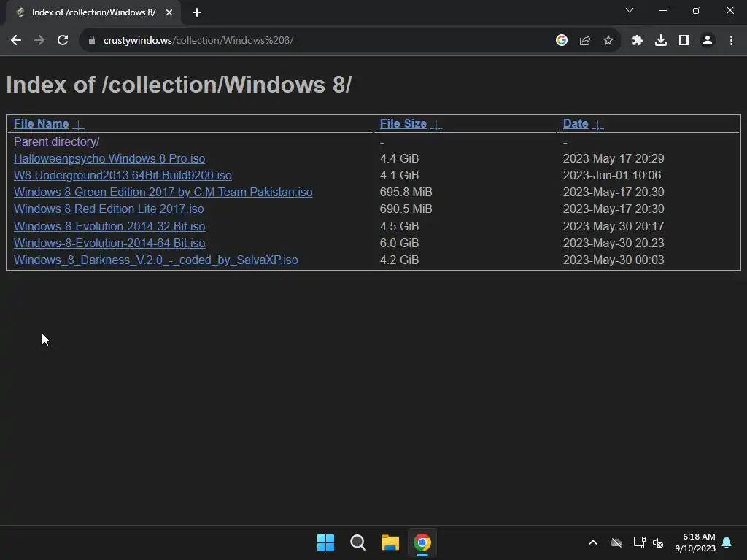Open network status tray icon
This screenshot has height=560, width=747.
(x=639, y=542)
